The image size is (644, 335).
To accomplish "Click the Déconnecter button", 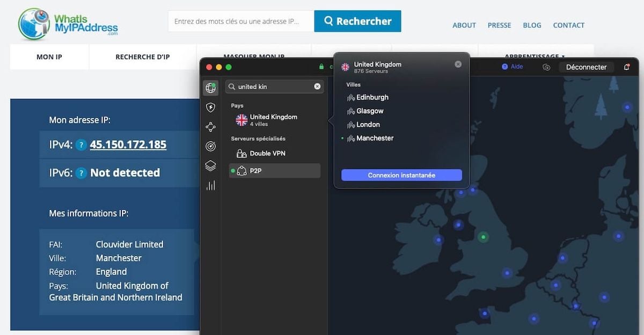I will coord(586,67).
